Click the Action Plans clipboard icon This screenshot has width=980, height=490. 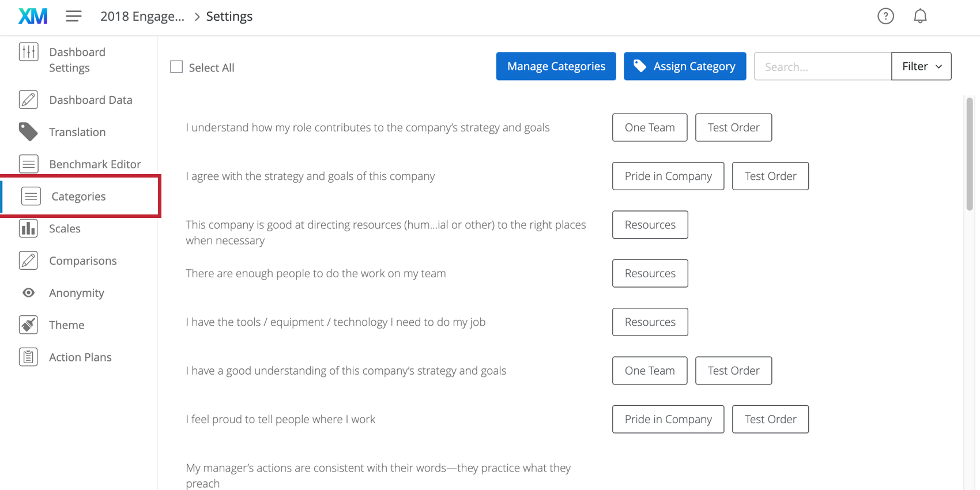28,357
